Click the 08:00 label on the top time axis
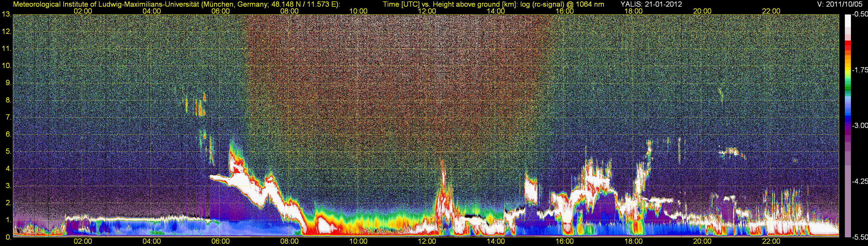The width and height of the screenshot is (868, 246). tap(289, 11)
